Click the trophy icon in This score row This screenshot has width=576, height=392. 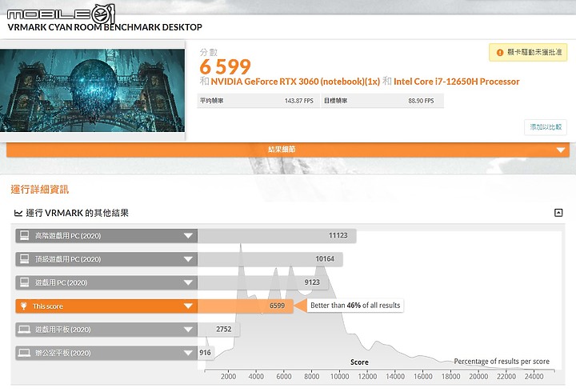pyautogui.click(x=23, y=306)
